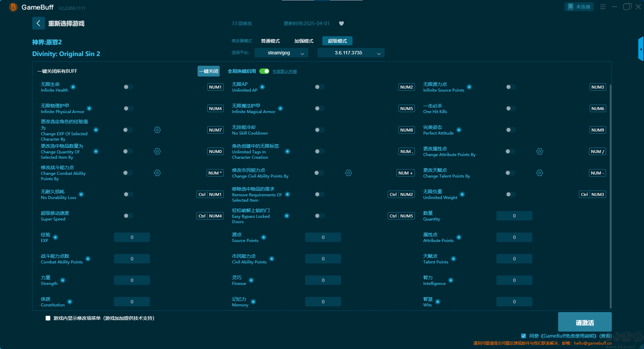Toggle Infinite Health switch on

click(x=128, y=87)
